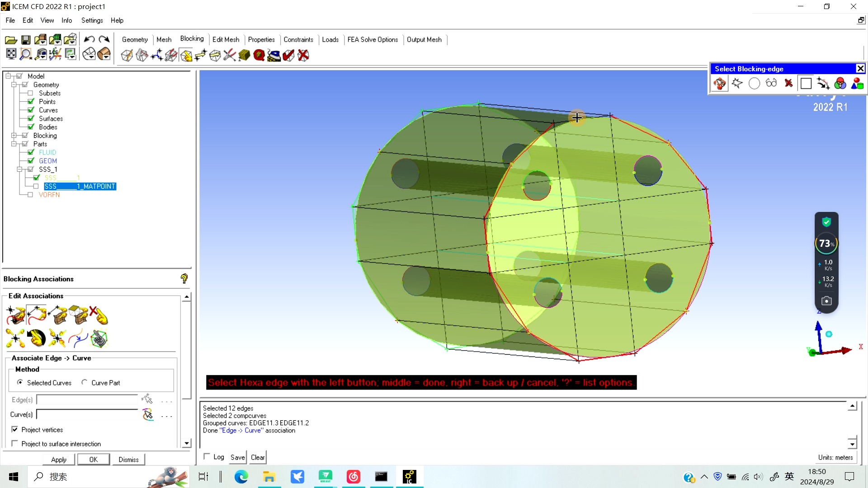Expand the Blocking tree node

[x=14, y=136]
